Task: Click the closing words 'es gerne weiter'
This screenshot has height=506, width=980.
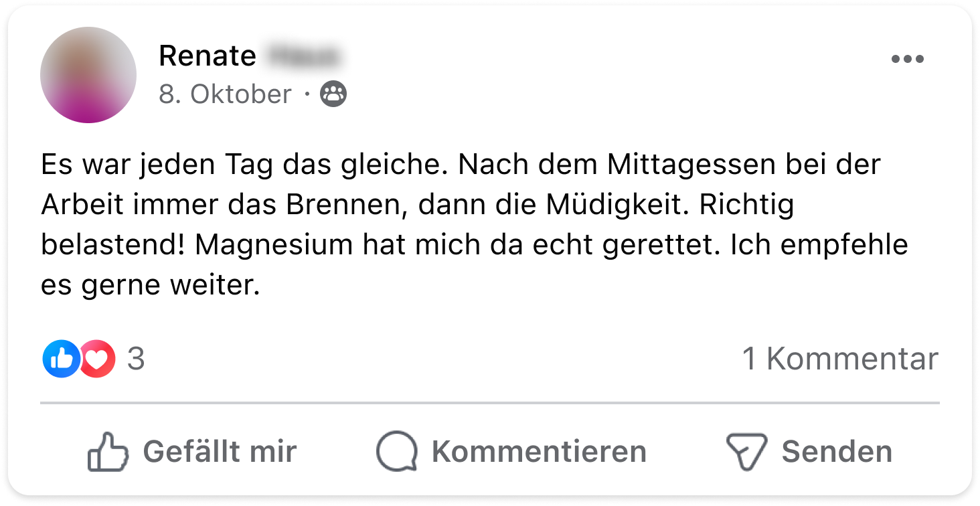Action: pos(149,284)
